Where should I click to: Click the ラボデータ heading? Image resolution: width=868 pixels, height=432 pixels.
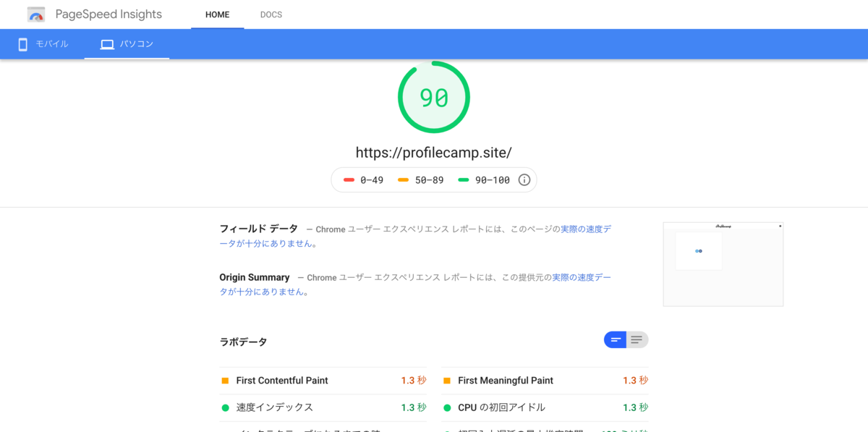point(243,342)
